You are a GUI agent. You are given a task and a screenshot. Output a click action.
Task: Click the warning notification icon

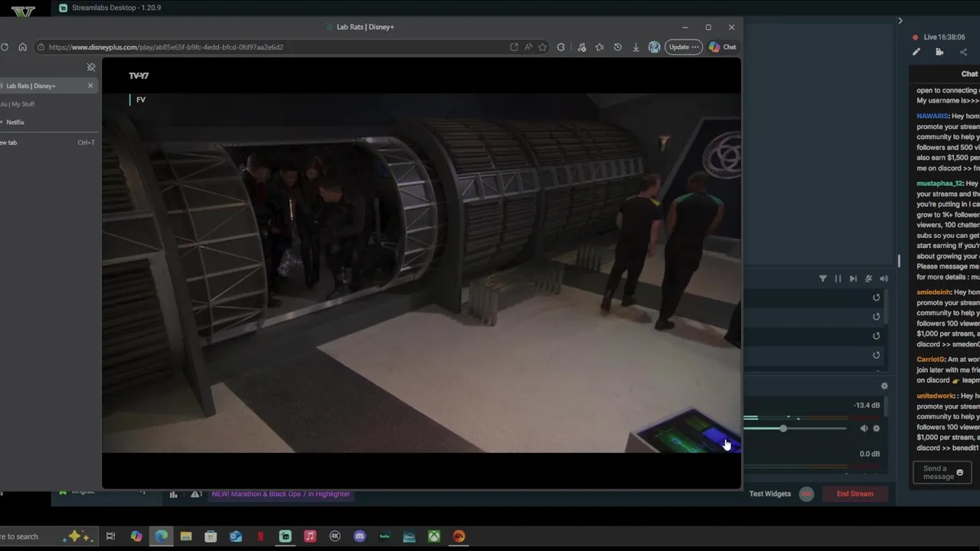(195, 494)
